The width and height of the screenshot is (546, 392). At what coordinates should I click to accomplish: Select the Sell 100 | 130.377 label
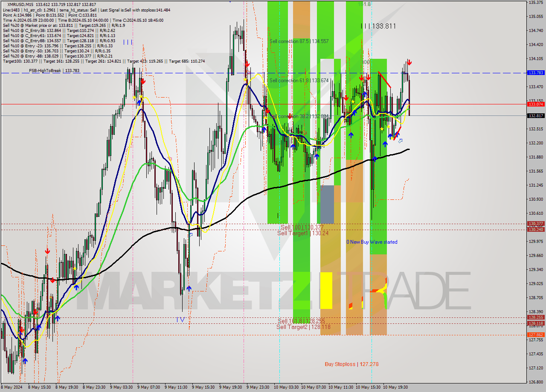click(x=302, y=228)
